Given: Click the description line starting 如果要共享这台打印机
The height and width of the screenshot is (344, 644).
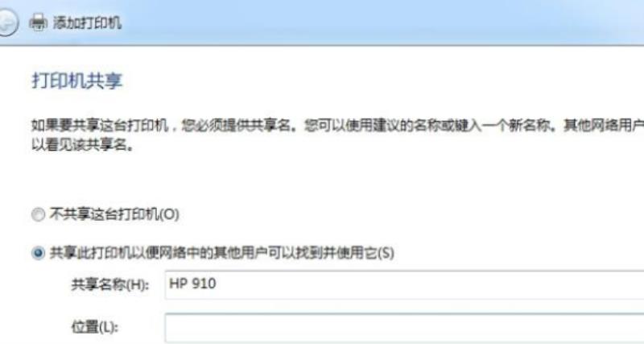Looking at the screenshot, I should coord(337,126).
